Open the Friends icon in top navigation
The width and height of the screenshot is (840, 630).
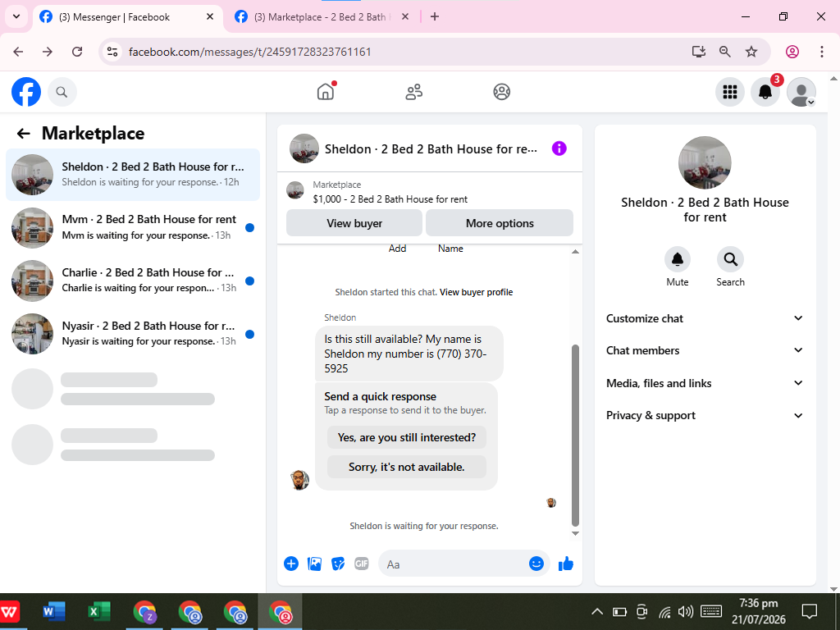(413, 92)
